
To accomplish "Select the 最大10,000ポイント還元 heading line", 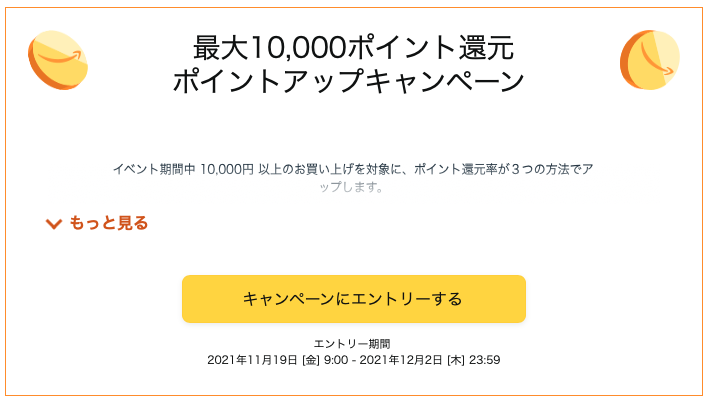I will (354, 48).
